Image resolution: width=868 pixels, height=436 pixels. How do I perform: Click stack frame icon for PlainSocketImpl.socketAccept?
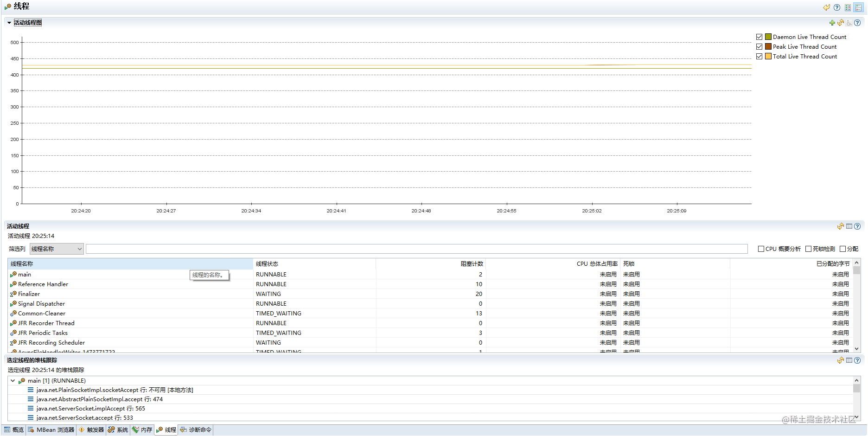pos(31,390)
